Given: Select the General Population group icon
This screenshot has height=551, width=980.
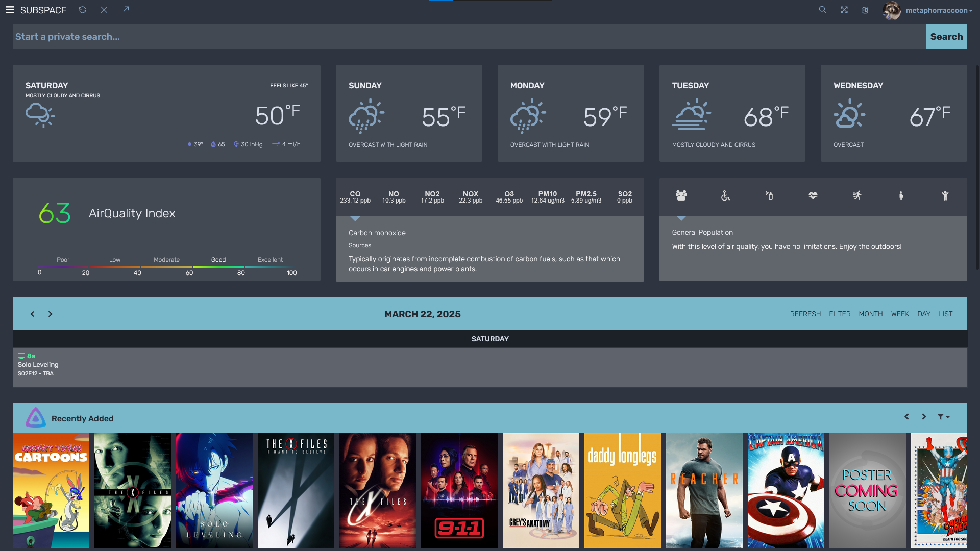Looking at the screenshot, I should [x=681, y=195].
